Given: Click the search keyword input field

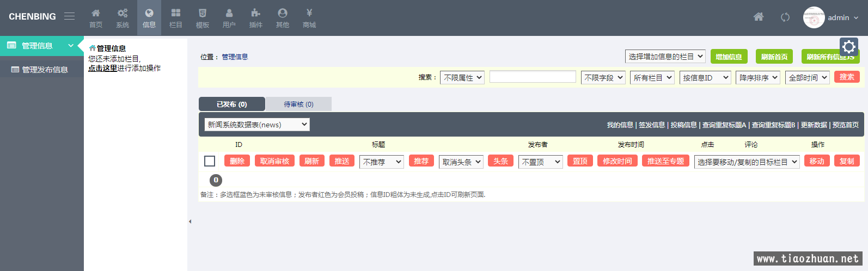Looking at the screenshot, I should click(x=532, y=77).
